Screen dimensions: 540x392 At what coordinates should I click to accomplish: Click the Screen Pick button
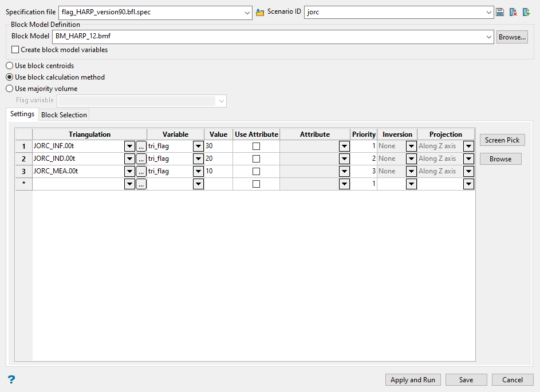point(502,140)
